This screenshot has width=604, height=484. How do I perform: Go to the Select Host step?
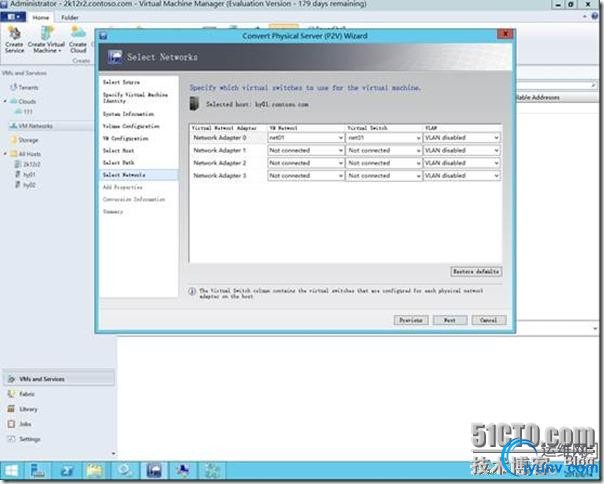point(119,150)
